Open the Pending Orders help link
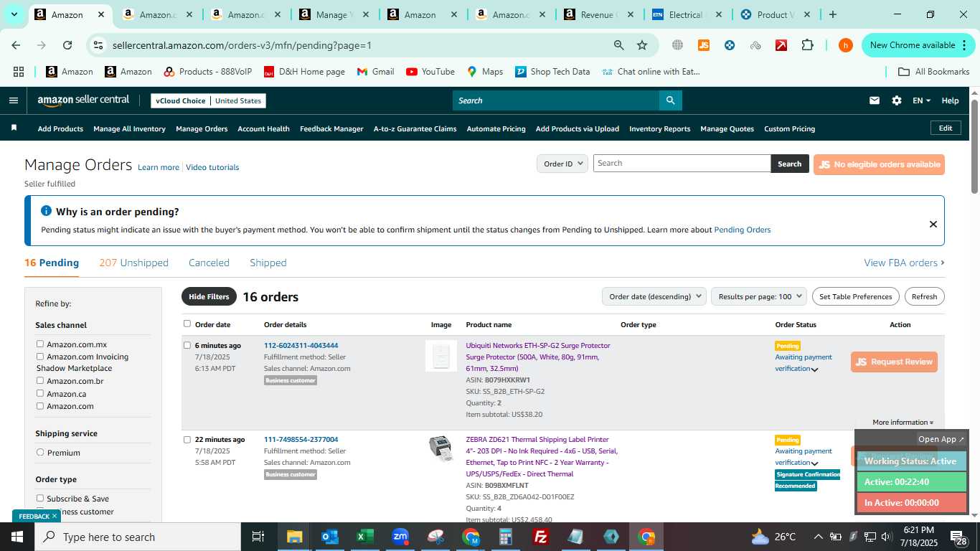The height and width of the screenshot is (551, 980). pyautogui.click(x=742, y=230)
